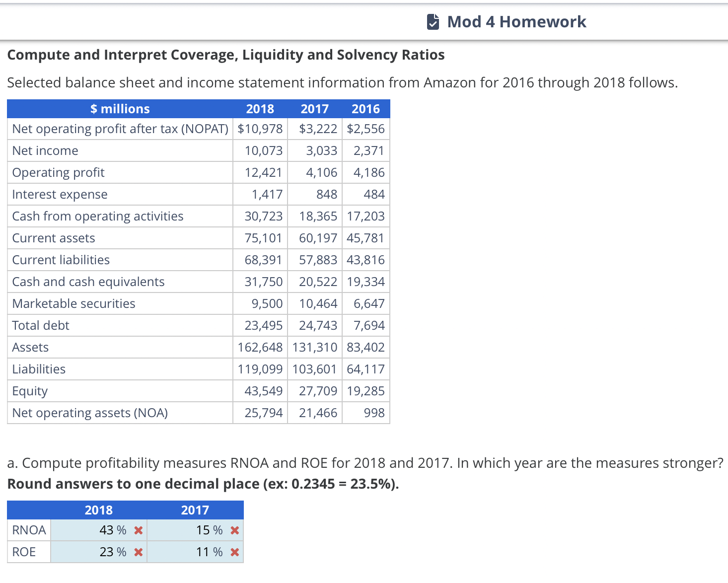
Task: Click the 2018 column header in the data table
Action: pyautogui.click(x=260, y=109)
